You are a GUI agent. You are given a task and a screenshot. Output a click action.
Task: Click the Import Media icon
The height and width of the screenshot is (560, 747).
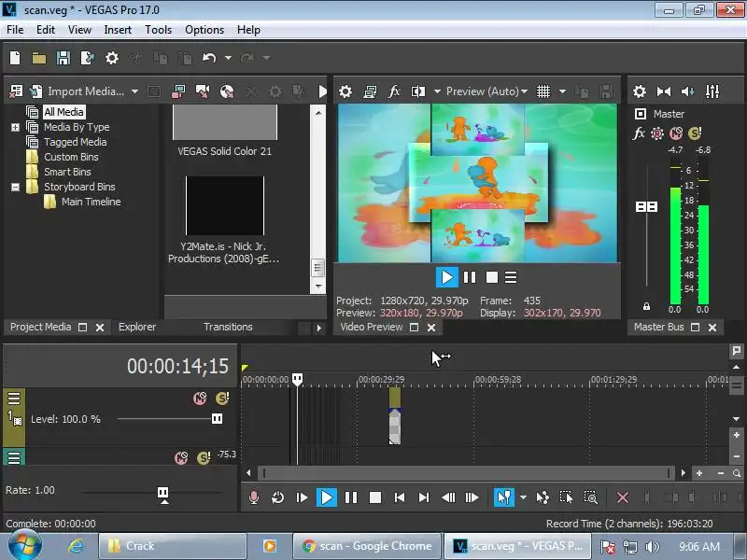(36, 91)
